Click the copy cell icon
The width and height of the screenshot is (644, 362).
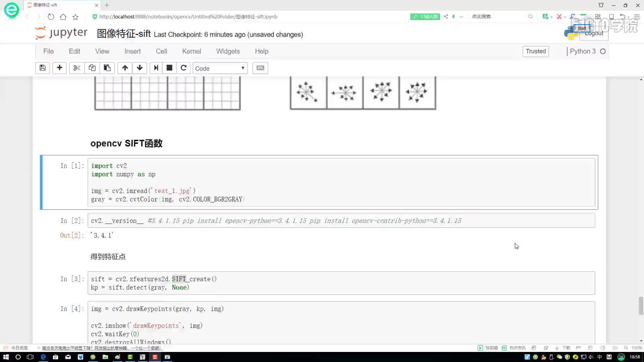coord(92,68)
